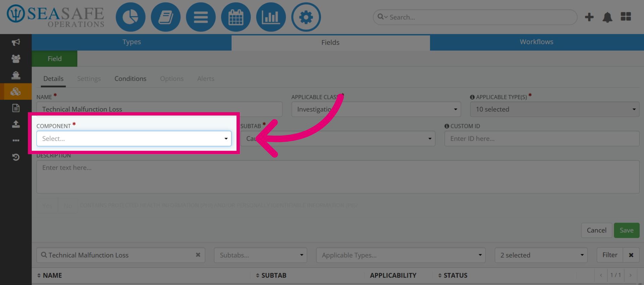
Task: Open the hamburger list menu icon
Action: (201, 17)
